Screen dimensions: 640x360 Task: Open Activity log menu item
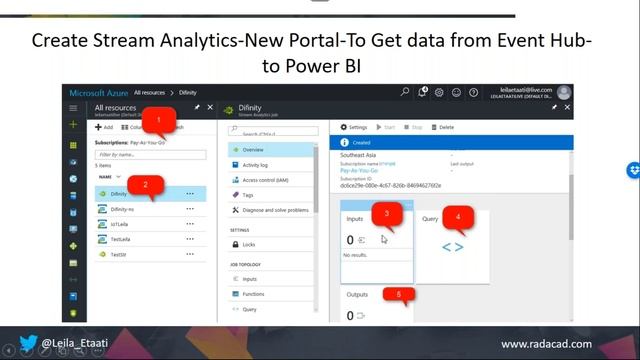[x=271, y=165]
